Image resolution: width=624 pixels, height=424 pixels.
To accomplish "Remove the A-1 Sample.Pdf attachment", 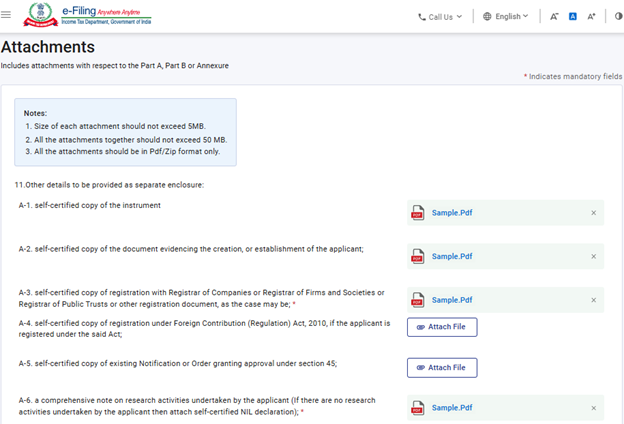I will pyautogui.click(x=593, y=213).
